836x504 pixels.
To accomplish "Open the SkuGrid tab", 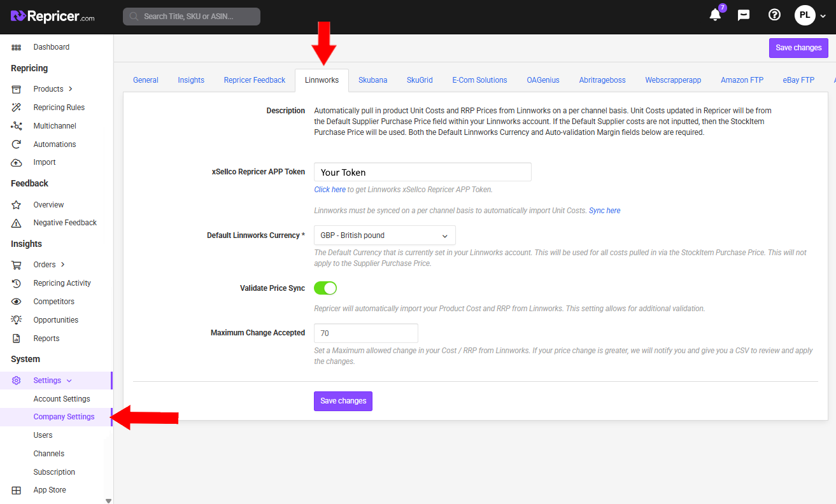I will pyautogui.click(x=420, y=80).
